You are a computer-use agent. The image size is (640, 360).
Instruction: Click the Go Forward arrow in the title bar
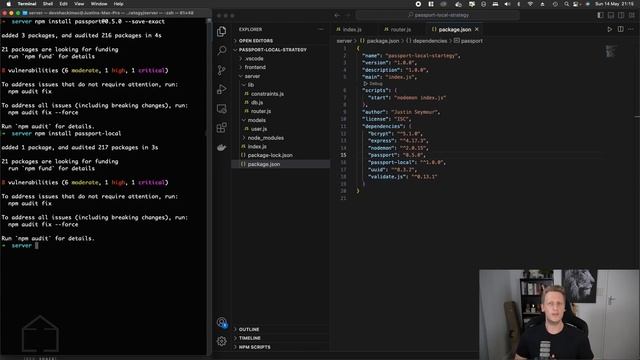tap(348, 16)
